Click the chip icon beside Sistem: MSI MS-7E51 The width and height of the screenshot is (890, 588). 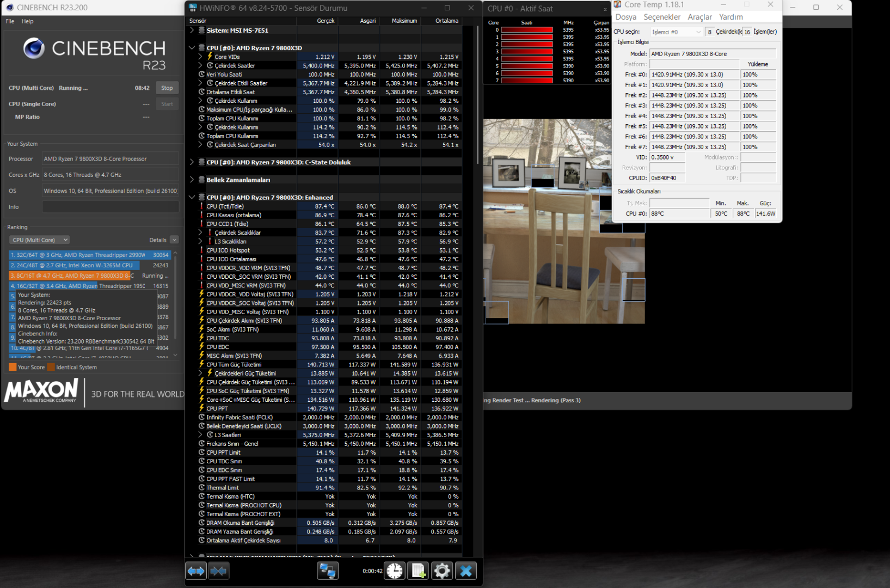[x=201, y=30]
